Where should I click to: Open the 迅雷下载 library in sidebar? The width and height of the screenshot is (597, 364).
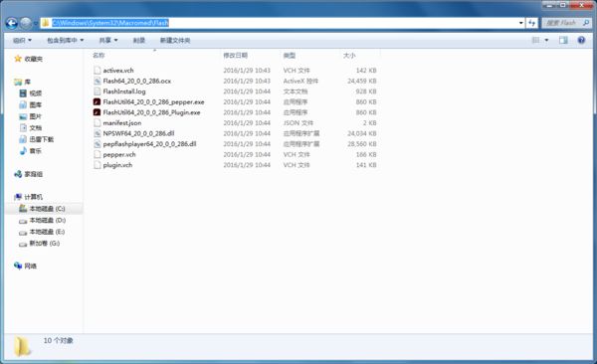pyautogui.click(x=37, y=139)
